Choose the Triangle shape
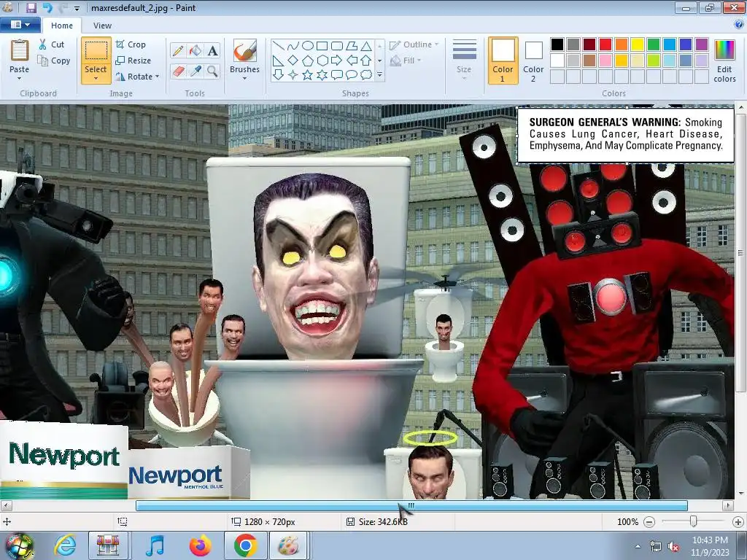 [366, 46]
